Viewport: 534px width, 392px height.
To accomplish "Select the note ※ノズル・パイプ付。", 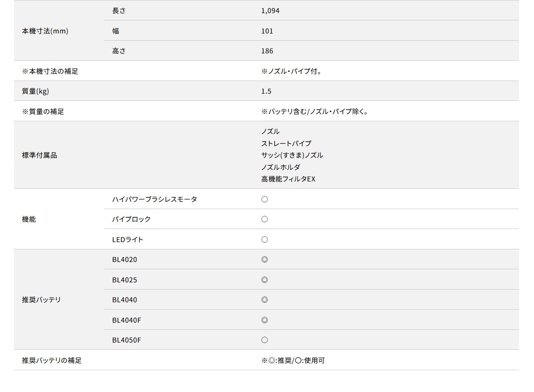I will point(292,71).
